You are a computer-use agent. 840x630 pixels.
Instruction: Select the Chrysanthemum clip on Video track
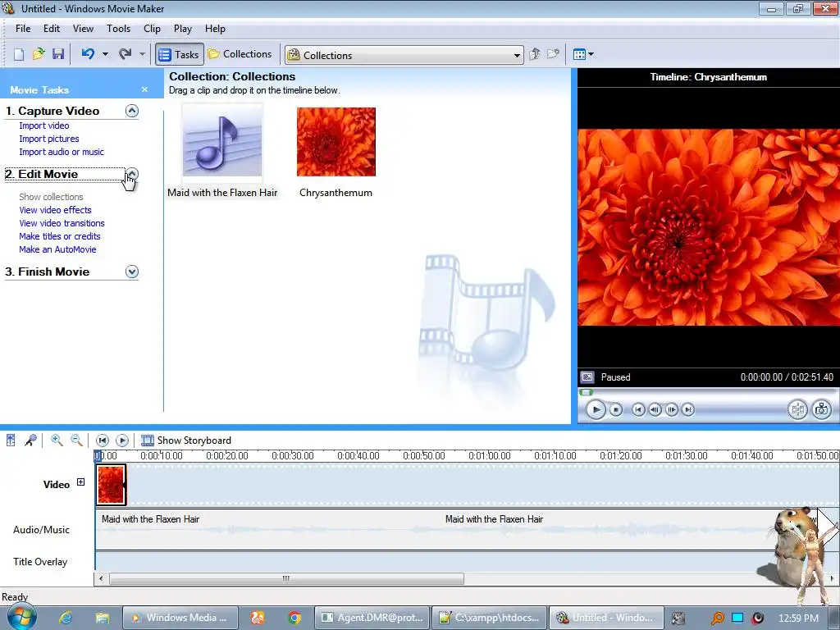point(111,485)
